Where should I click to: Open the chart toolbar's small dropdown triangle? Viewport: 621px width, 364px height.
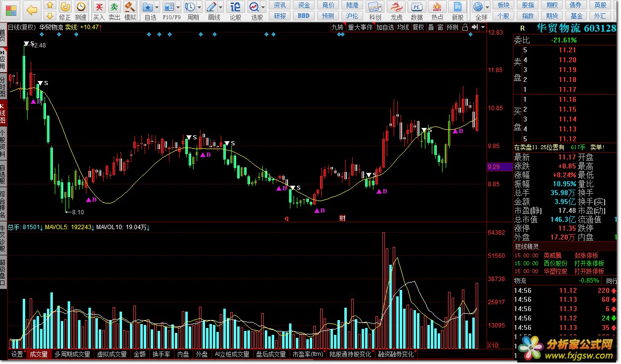(x=483, y=28)
